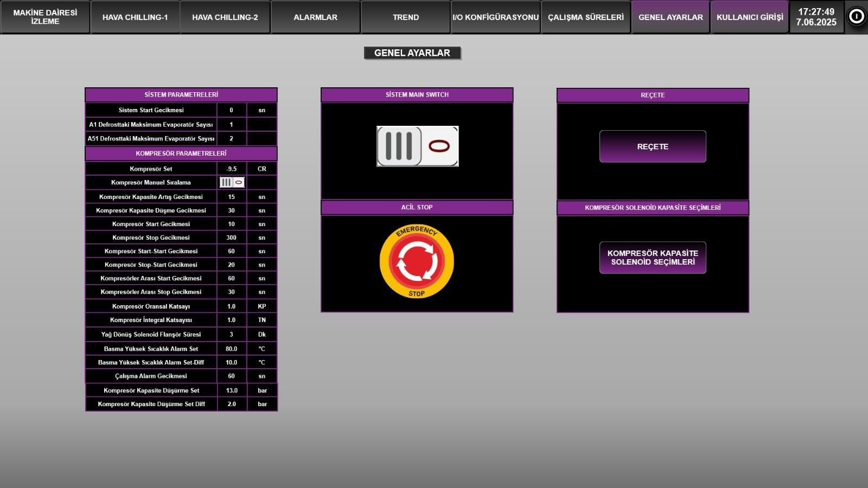
Task: Switch to Hava Chilling-2 tab
Action: pyautogui.click(x=225, y=17)
